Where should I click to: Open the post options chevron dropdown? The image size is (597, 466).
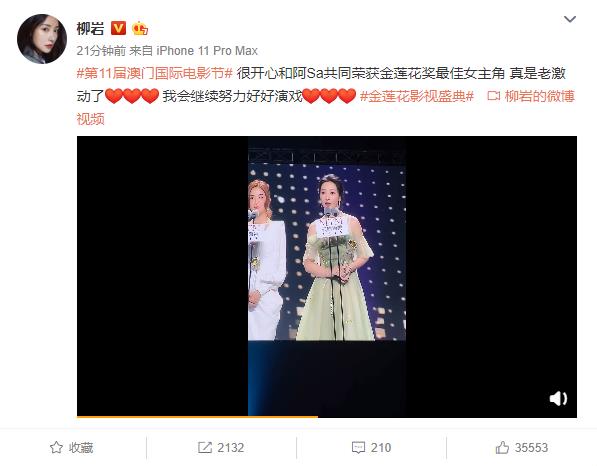tap(570, 19)
